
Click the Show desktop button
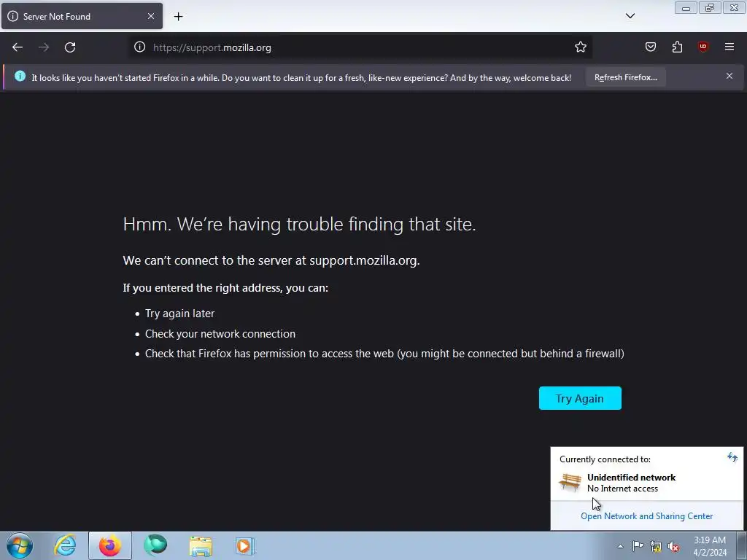click(x=741, y=545)
